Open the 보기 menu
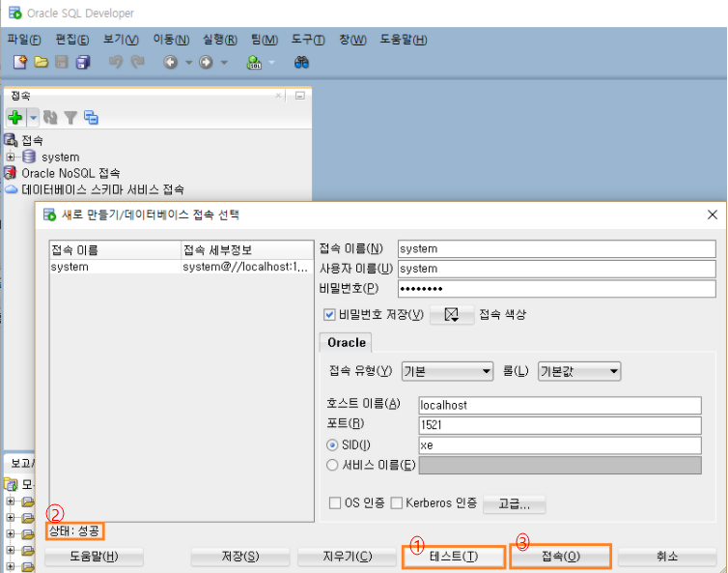Viewport: 728px width, 573px height. coord(121,40)
